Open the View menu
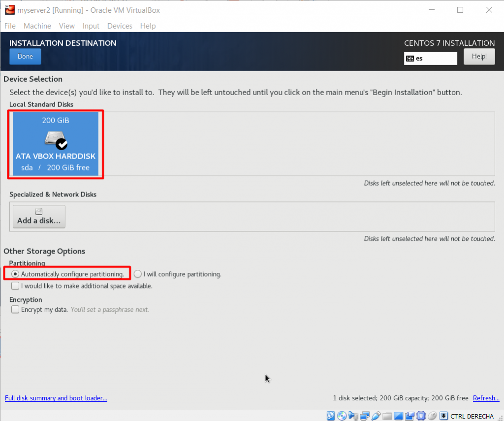 tap(67, 26)
